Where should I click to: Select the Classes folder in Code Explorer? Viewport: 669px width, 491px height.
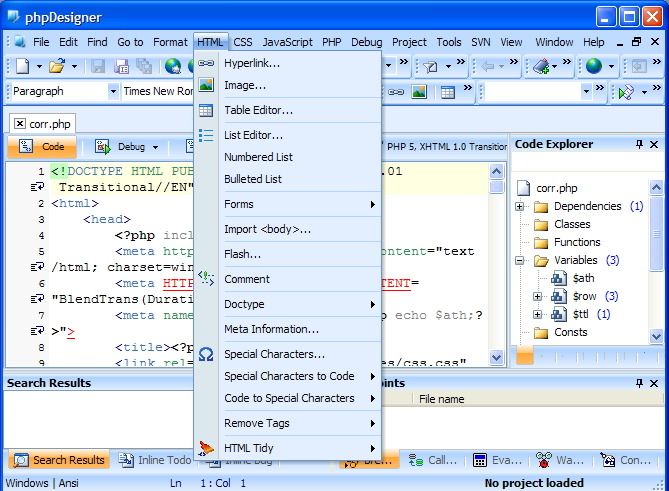(x=572, y=224)
